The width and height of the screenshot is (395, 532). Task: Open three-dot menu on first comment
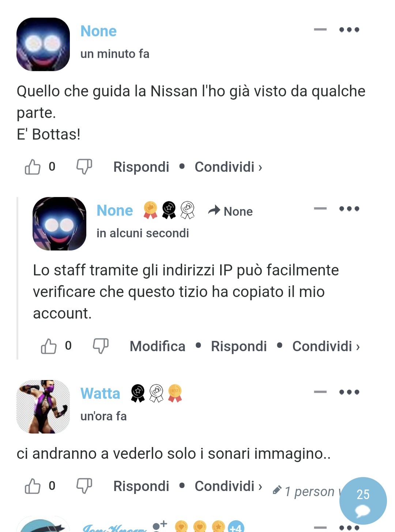click(349, 29)
